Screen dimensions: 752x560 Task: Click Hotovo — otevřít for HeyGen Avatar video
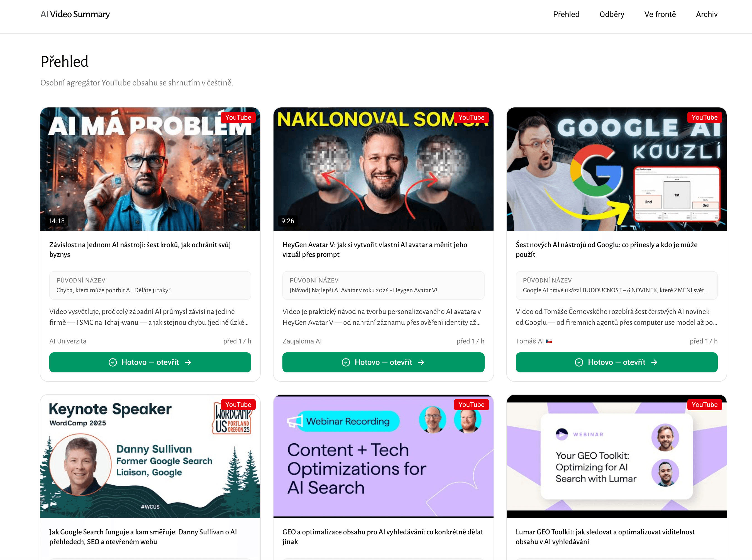tap(383, 362)
